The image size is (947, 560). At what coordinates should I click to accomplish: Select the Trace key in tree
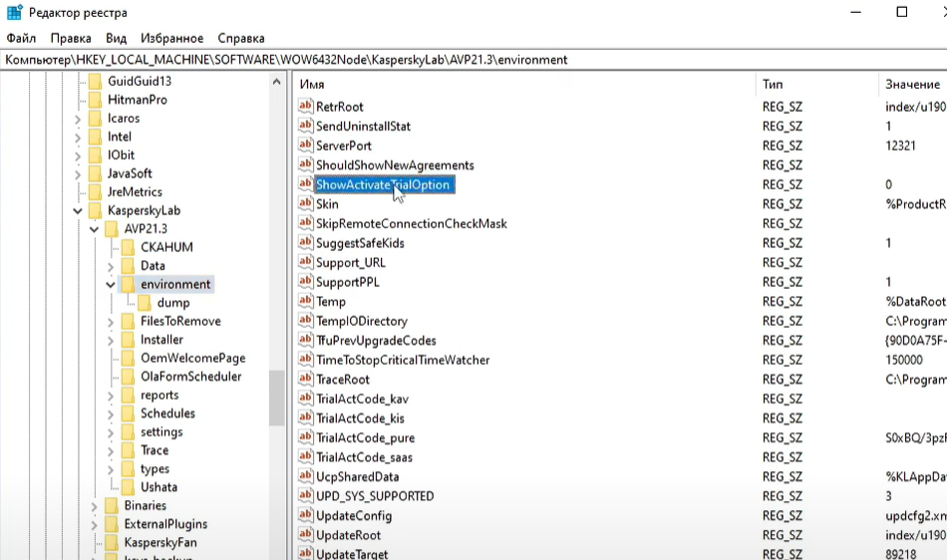tap(155, 450)
